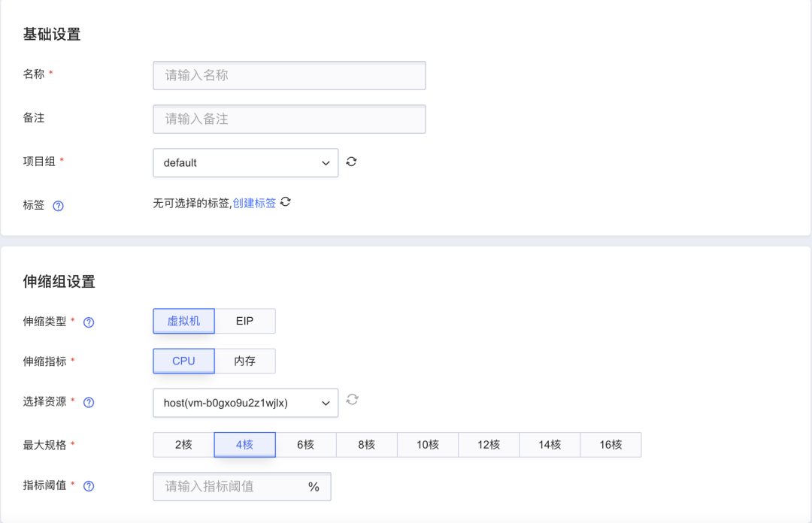The height and width of the screenshot is (523, 812).
Task: Select 16核 maximum spec
Action: (x=611, y=445)
